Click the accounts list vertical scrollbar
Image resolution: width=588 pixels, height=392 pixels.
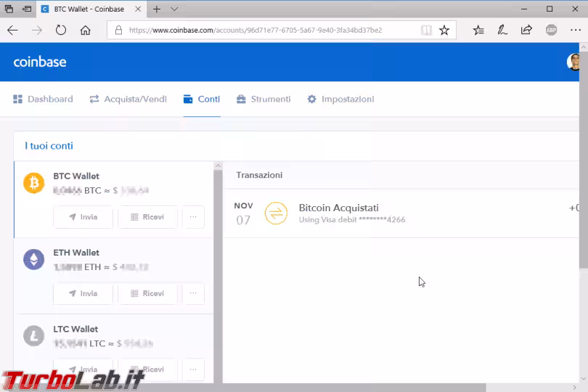point(218,277)
